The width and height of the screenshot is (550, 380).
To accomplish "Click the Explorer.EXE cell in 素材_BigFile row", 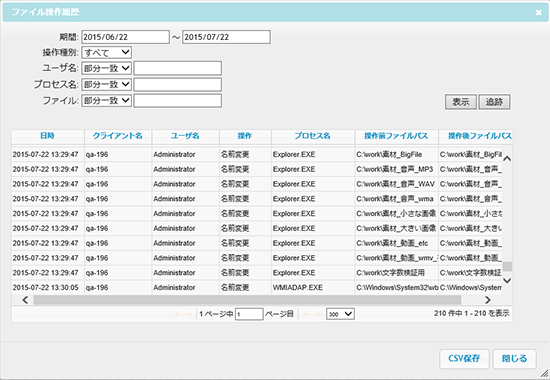I will [x=313, y=154].
